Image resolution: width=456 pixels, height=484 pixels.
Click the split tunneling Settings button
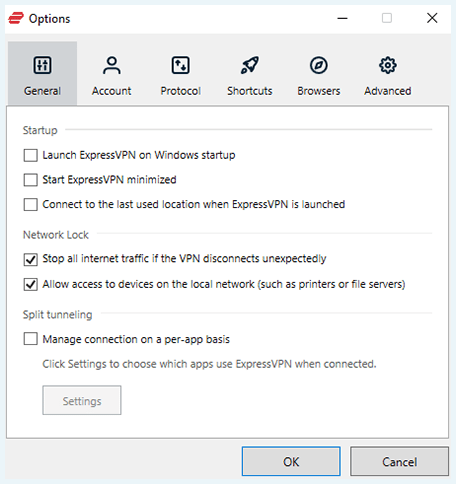(82, 400)
